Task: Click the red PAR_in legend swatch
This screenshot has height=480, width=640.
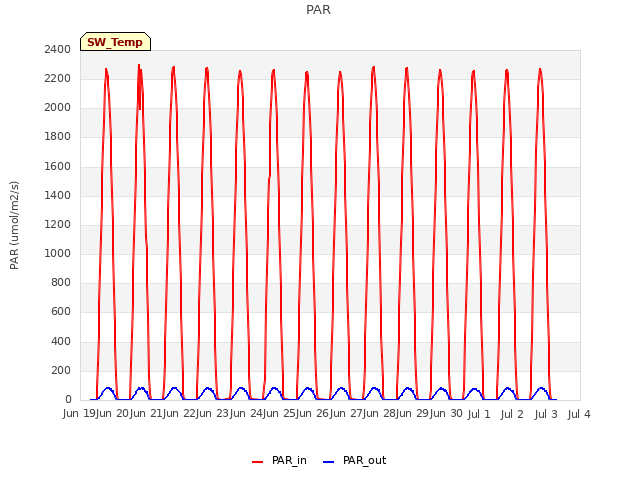Action: pyautogui.click(x=258, y=462)
